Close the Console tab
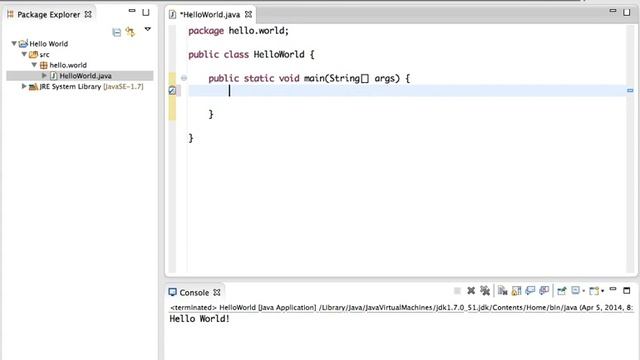The width and height of the screenshot is (640, 360). click(x=217, y=292)
